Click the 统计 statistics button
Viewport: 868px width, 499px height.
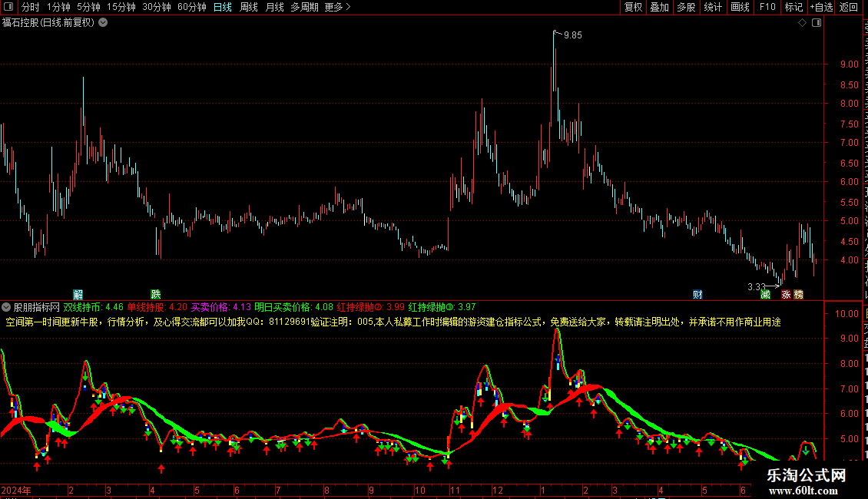[x=713, y=7]
